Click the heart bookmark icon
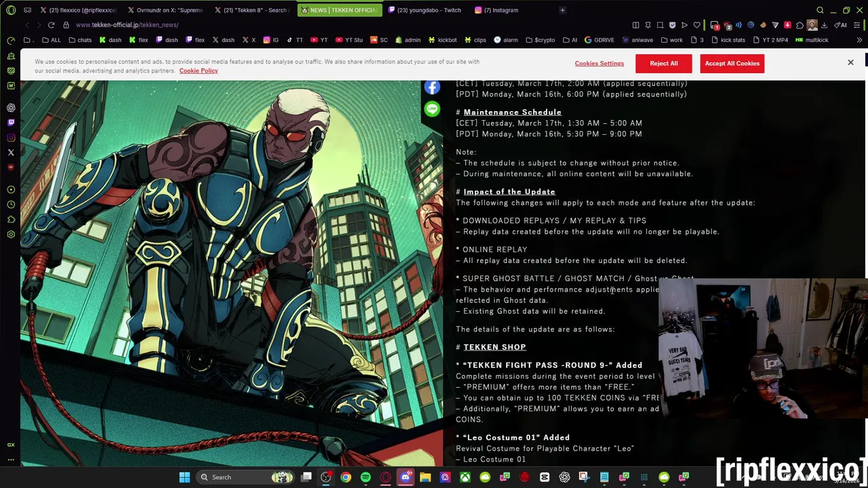 [x=696, y=25]
